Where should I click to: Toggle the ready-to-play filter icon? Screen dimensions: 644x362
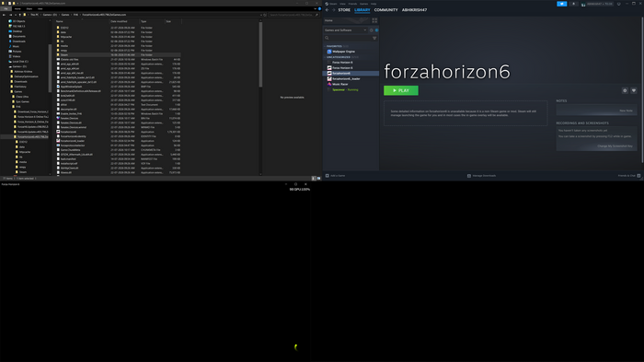tap(376, 30)
